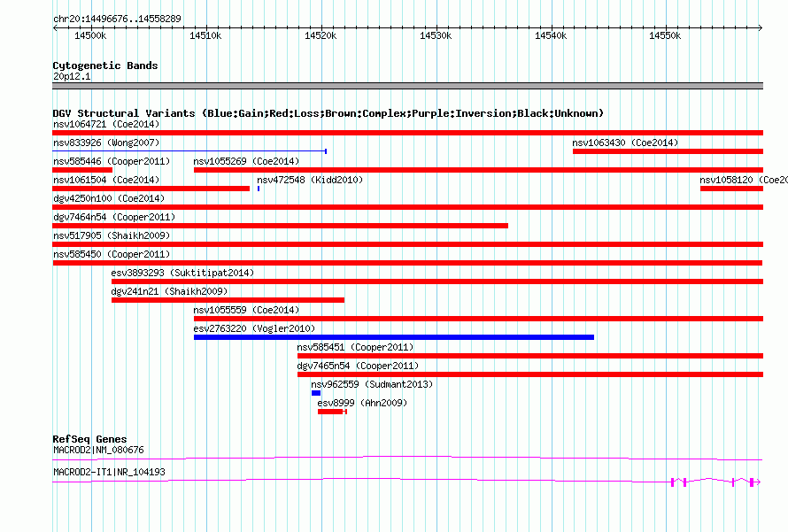Click the nsv472548 (Kidd2010) label
This screenshot has width=788, height=532.
pos(310,180)
